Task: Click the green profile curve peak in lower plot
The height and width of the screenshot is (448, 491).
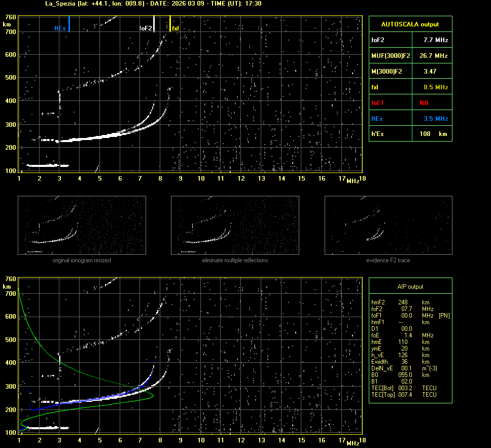Action: (152, 396)
